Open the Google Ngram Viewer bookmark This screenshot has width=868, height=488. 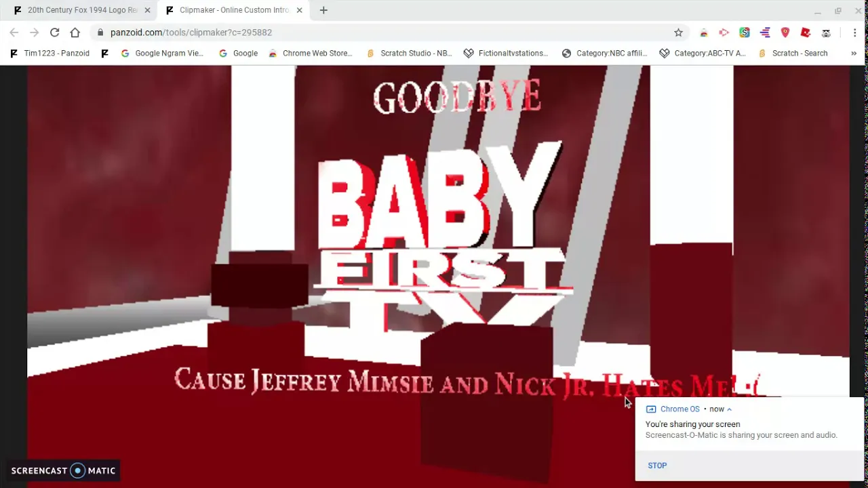[162, 53]
